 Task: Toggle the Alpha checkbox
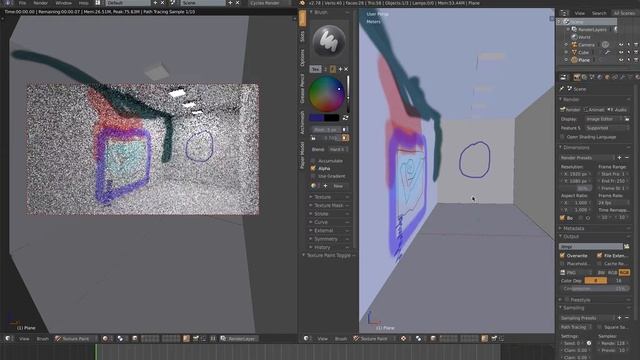313,168
